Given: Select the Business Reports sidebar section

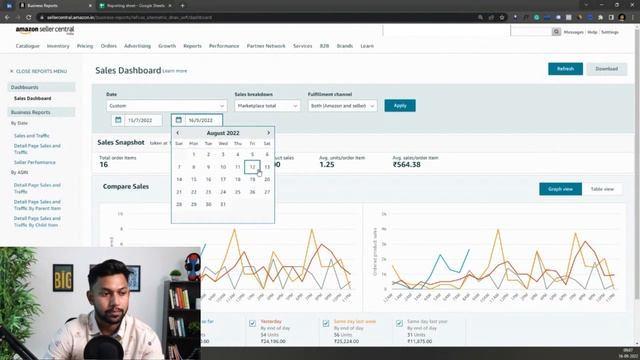Looking at the screenshot, I should 42,112.
